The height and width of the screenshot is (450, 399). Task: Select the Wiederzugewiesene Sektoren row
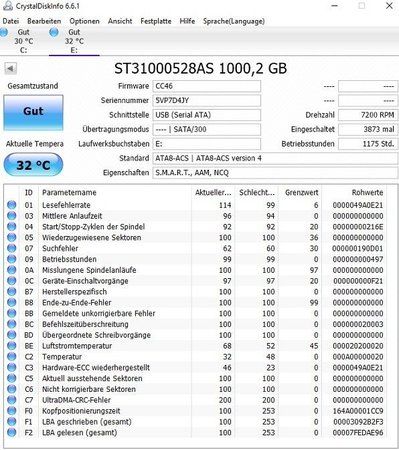195,238
